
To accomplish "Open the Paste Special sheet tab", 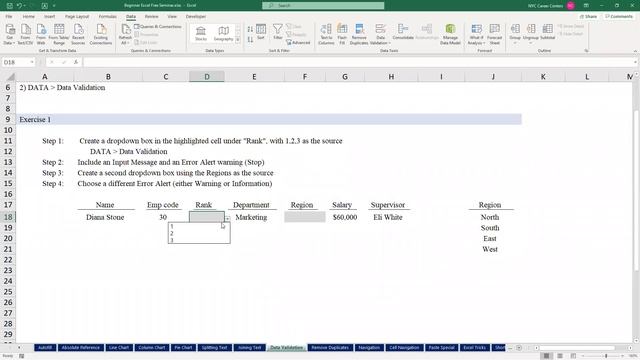I will pyautogui.click(x=442, y=348).
